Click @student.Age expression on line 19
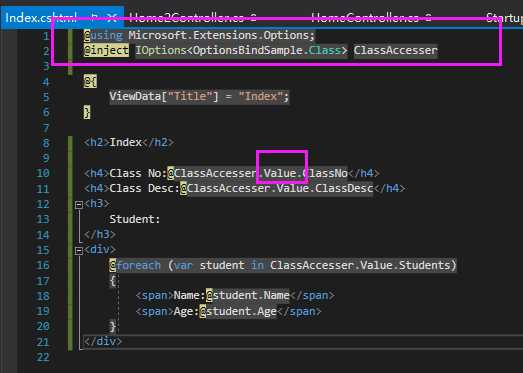523x373 pixels. coord(238,311)
